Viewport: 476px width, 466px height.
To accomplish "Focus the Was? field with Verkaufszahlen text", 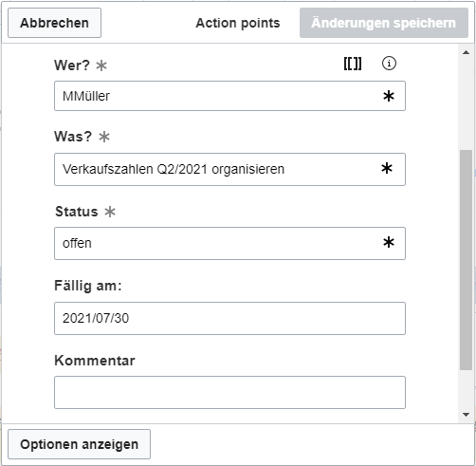I will click(x=229, y=169).
